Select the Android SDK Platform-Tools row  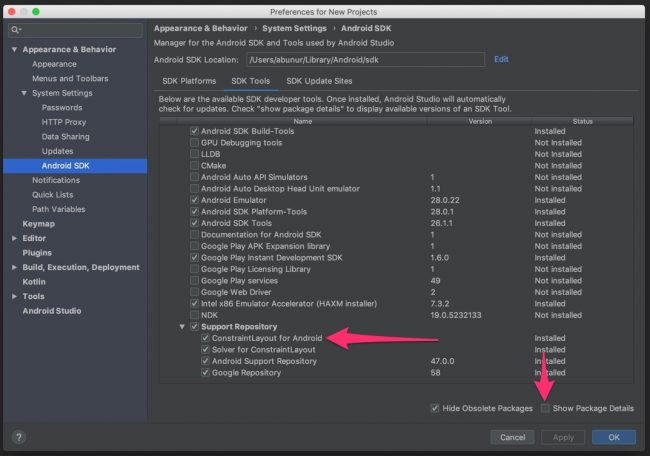point(396,212)
